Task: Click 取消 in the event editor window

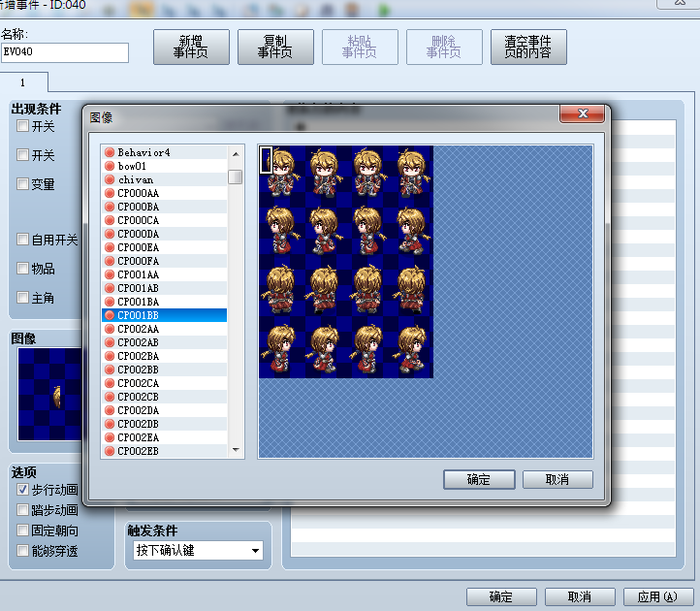Action: click(580, 596)
